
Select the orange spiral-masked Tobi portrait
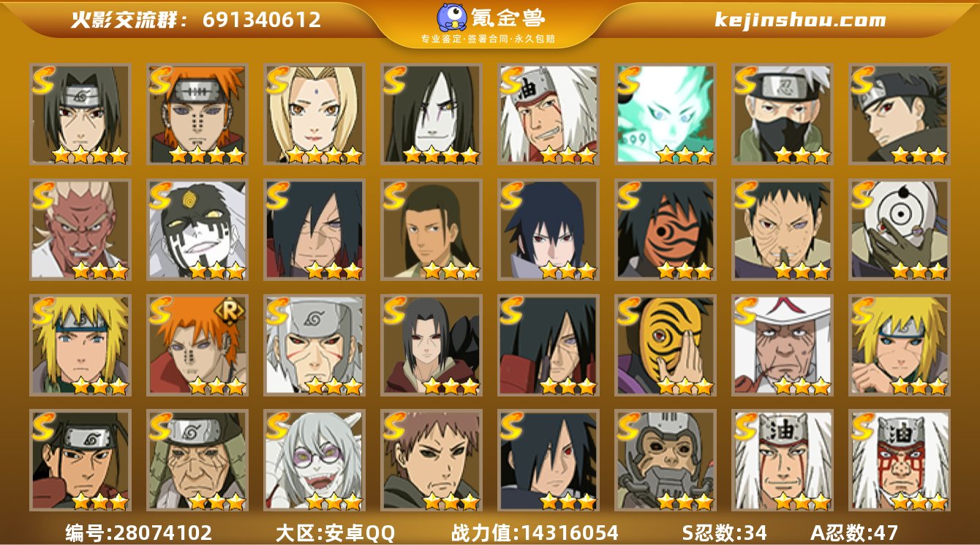tap(666, 230)
